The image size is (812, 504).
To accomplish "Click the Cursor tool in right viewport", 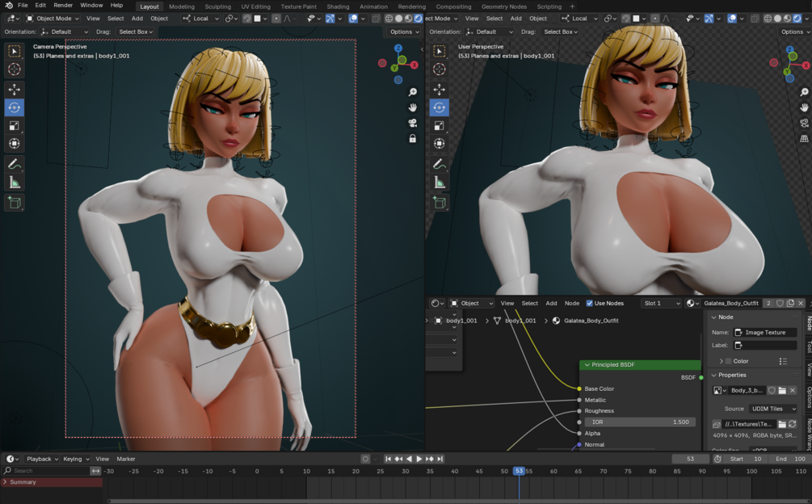I will 440,69.
